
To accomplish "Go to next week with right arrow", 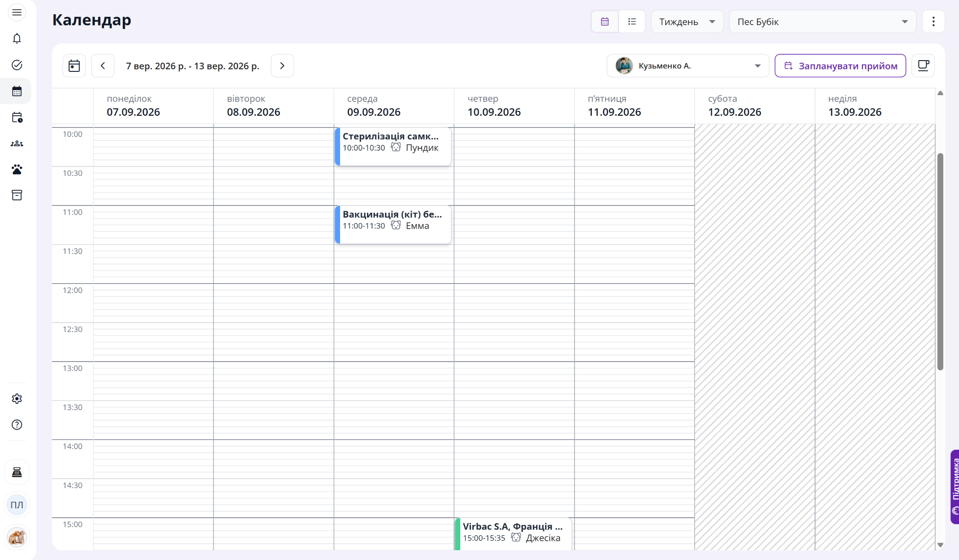I will 282,66.
